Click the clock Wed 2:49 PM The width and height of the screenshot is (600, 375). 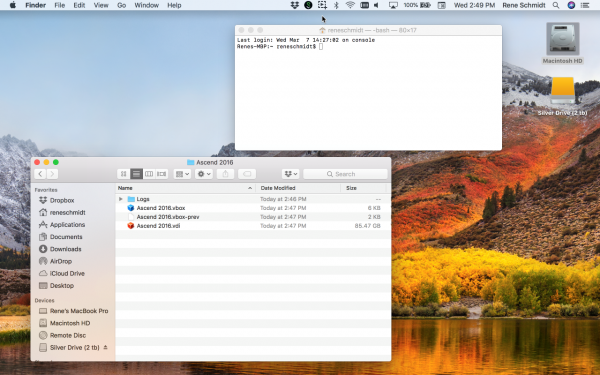(x=474, y=5)
